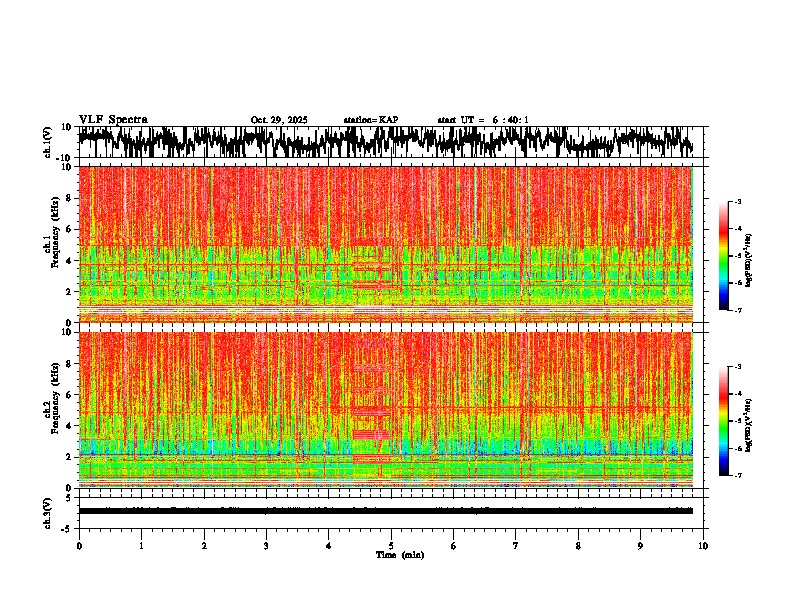Screen dimensions: 792x612
Task: Click the "-7" value below ch.2 colorbar
Action: (x=737, y=475)
